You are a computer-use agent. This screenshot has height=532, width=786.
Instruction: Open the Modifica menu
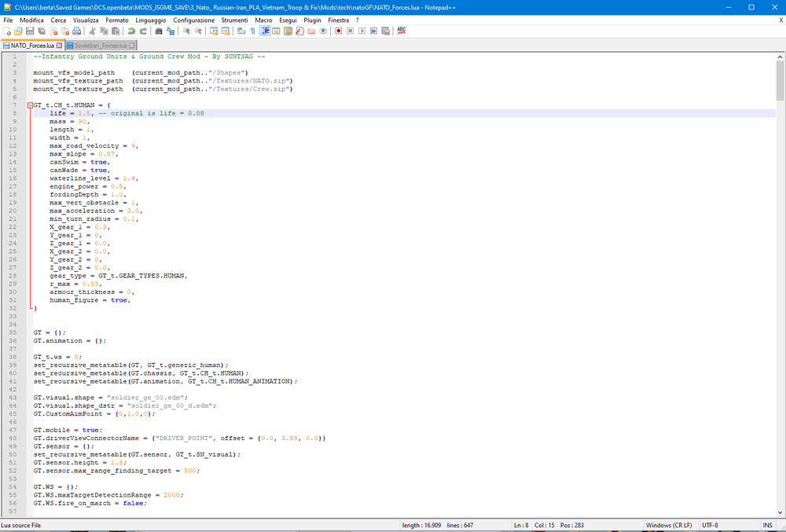point(31,20)
